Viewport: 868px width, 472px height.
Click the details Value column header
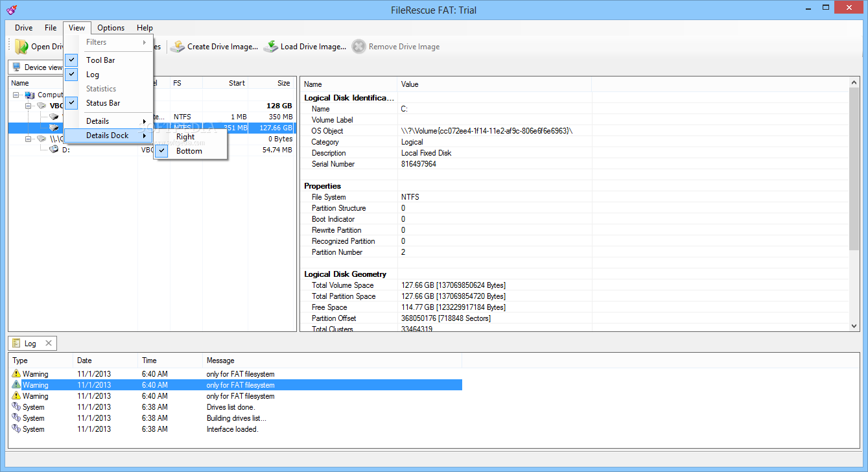(x=495, y=84)
